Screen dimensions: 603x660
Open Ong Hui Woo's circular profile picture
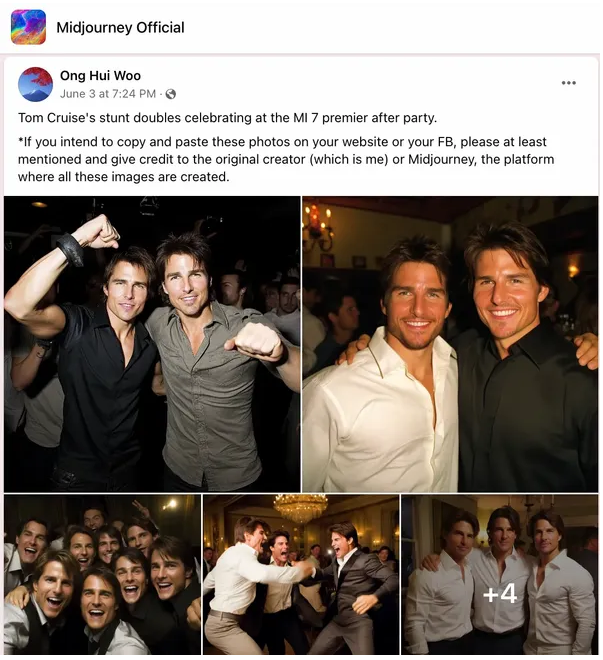[35, 84]
